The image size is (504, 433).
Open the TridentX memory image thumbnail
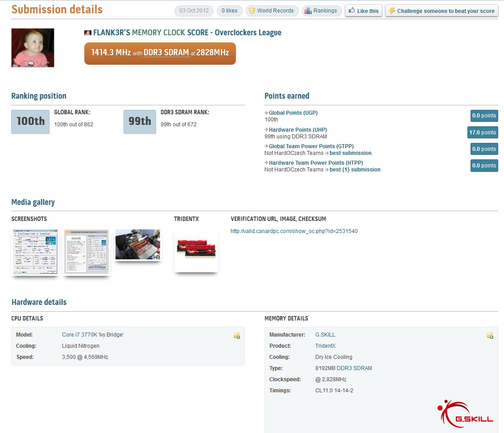[x=196, y=251]
